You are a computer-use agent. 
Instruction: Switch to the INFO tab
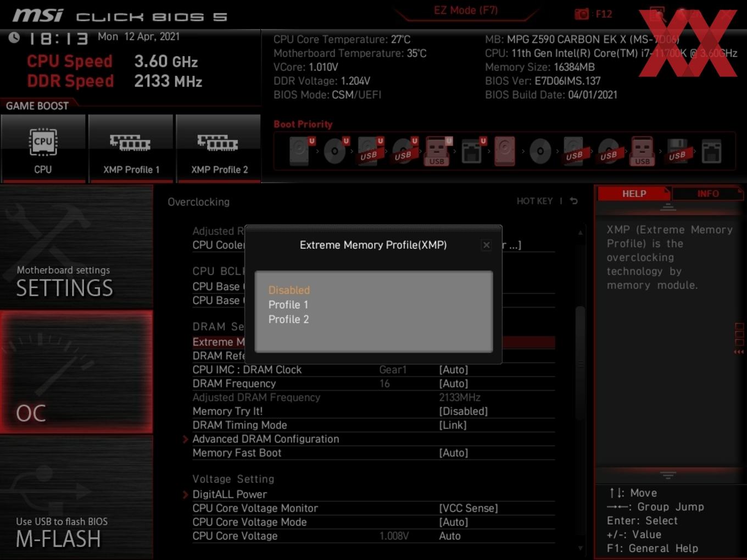point(708,194)
